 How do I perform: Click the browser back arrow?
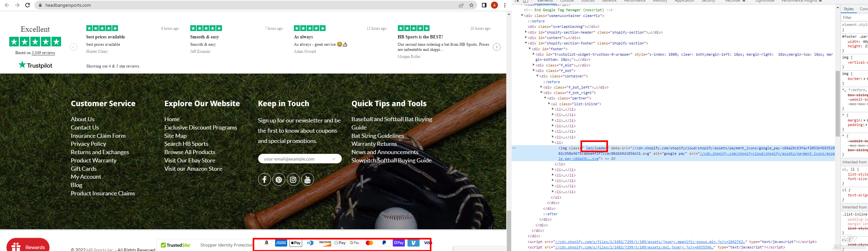coord(7,5)
